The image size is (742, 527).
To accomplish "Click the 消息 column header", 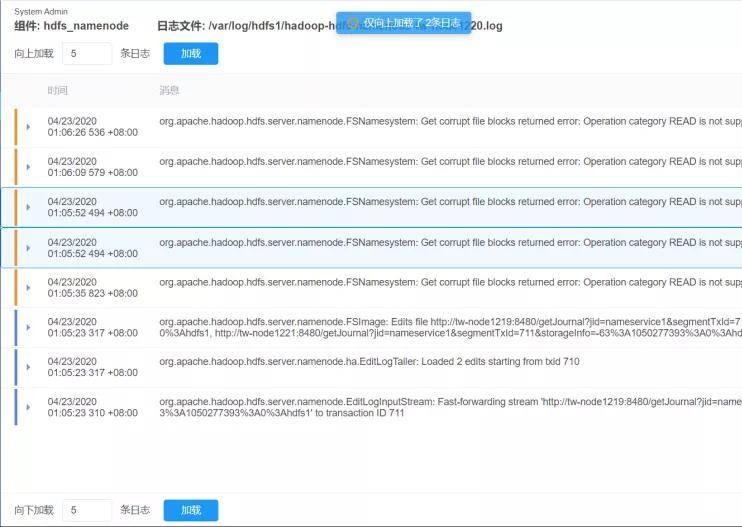I will coord(169,90).
